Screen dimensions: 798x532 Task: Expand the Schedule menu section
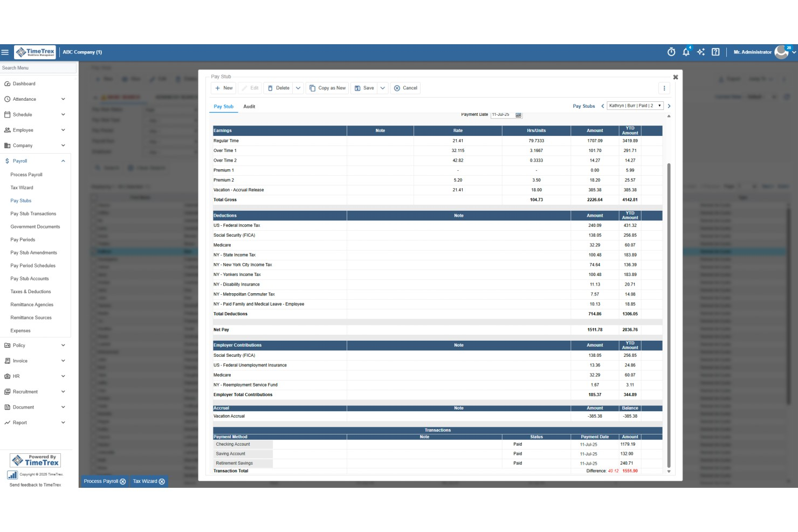click(63, 114)
